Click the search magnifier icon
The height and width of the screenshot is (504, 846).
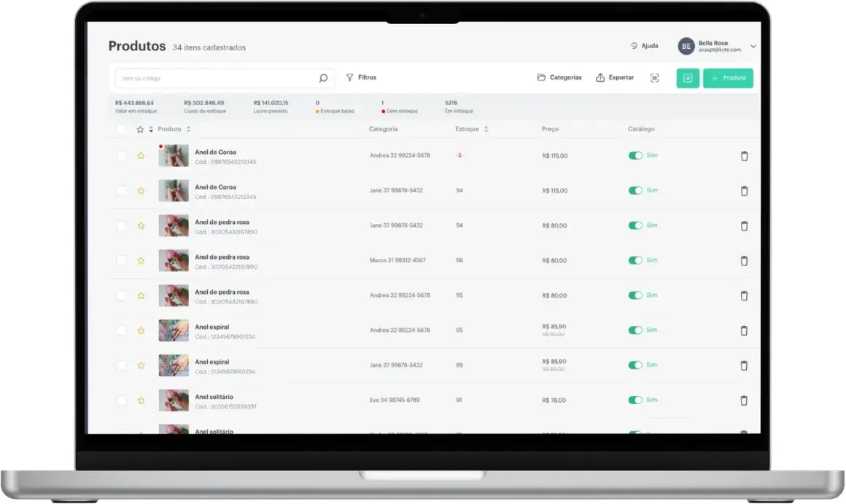coord(322,78)
